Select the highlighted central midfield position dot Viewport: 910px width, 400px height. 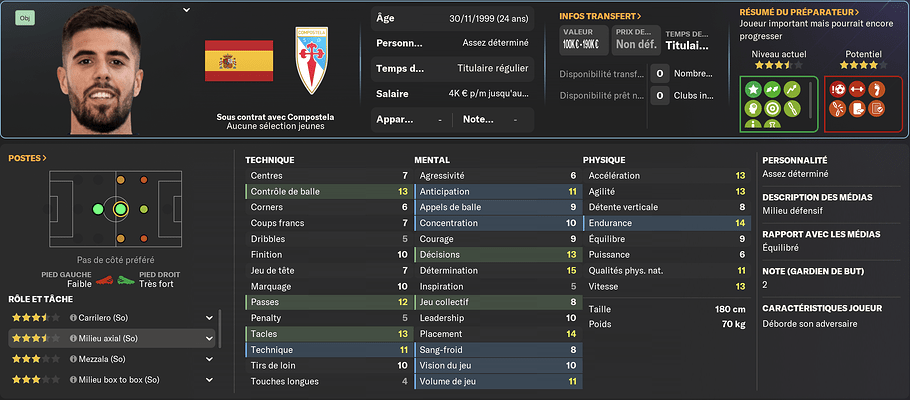pyautogui.click(x=120, y=209)
